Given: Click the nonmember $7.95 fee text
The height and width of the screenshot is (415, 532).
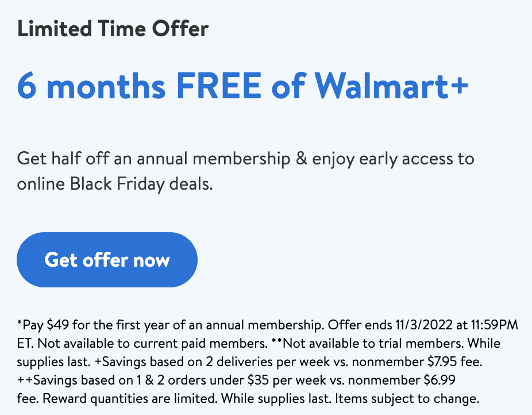Looking at the screenshot, I should 417,362.
